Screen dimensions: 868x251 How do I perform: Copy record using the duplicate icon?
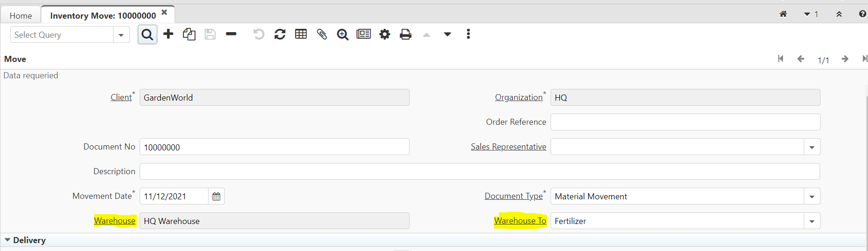(x=189, y=34)
